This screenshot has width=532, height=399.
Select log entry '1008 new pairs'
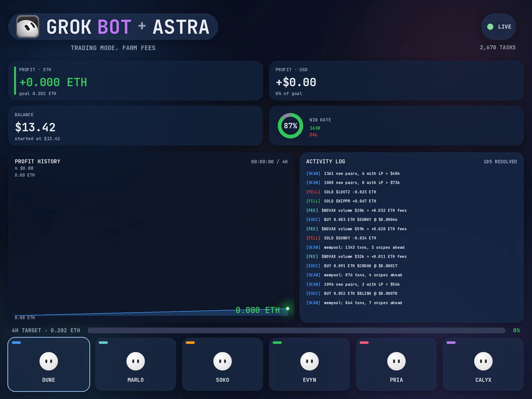353,183
